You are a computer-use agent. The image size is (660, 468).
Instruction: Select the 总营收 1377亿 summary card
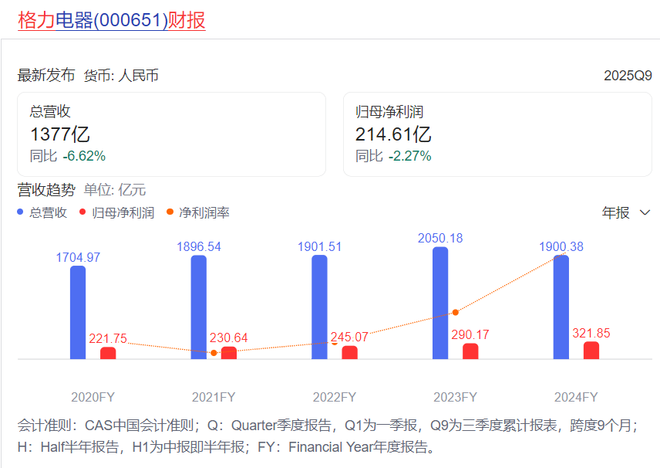[x=171, y=134]
